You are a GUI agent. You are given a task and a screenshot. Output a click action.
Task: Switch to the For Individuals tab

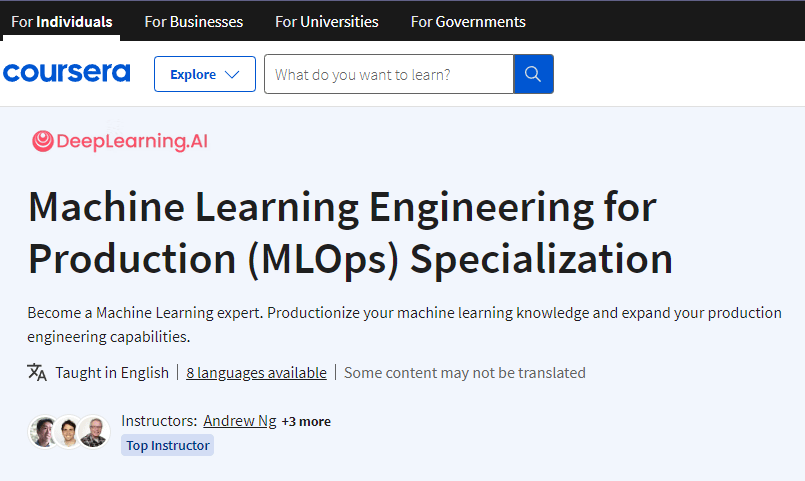click(x=62, y=22)
